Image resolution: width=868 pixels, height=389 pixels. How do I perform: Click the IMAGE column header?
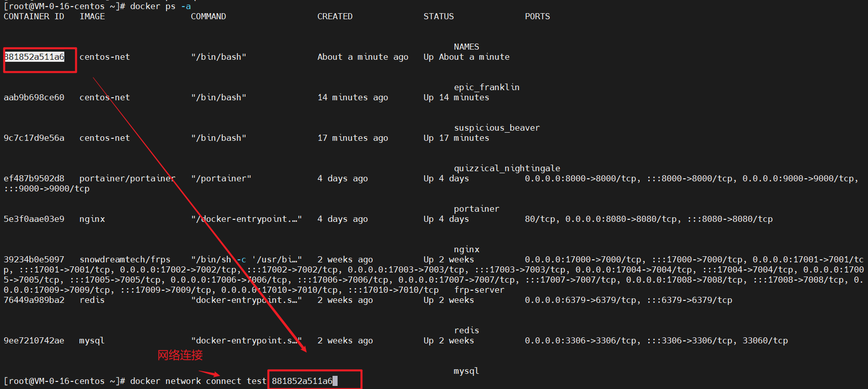point(92,16)
